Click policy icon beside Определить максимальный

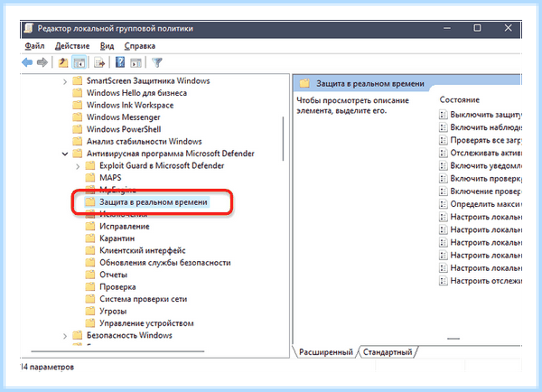pos(444,204)
